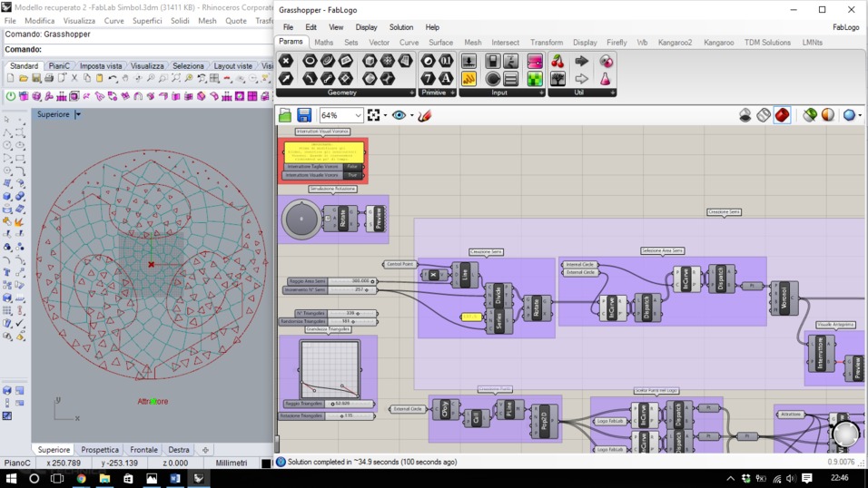868x488 pixels.
Task: Open a Grasshopper file with folder icon
Action: tap(285, 115)
